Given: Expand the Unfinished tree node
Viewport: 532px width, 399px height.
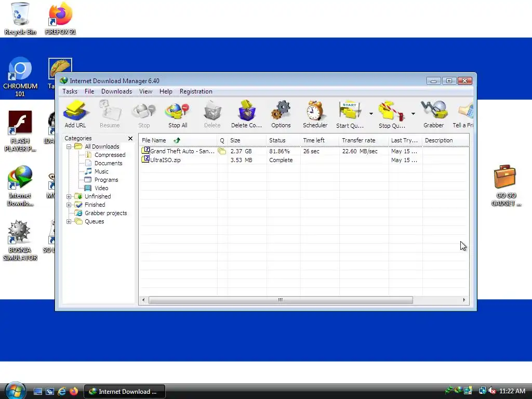Looking at the screenshot, I should pos(69,196).
